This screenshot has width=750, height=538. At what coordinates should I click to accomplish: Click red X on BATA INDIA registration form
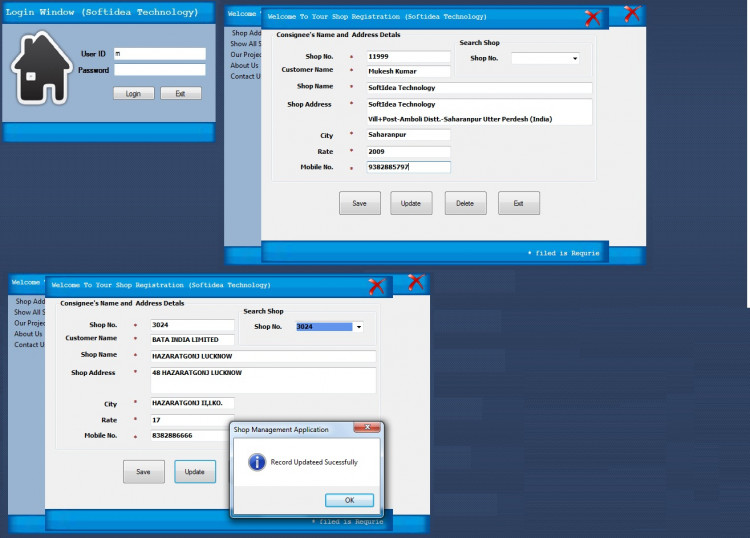[x=376, y=286]
